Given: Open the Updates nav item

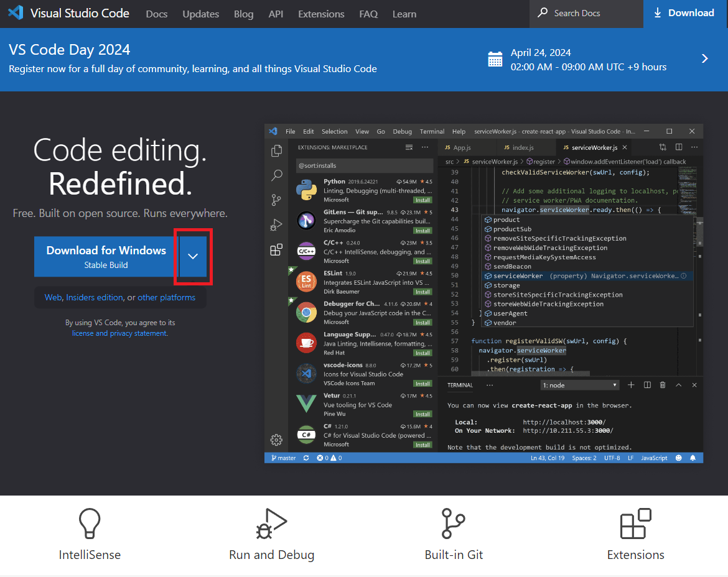Looking at the screenshot, I should (200, 14).
